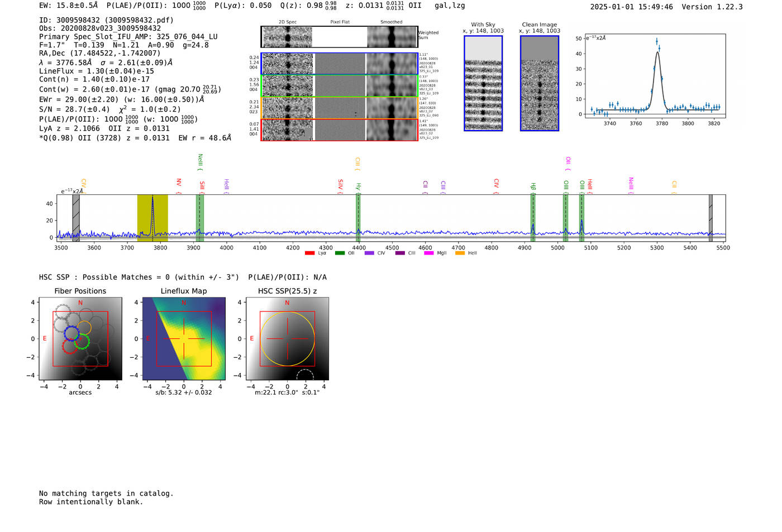
Task: Open the HSC SSP(25.5) z image
Action: tap(287, 339)
